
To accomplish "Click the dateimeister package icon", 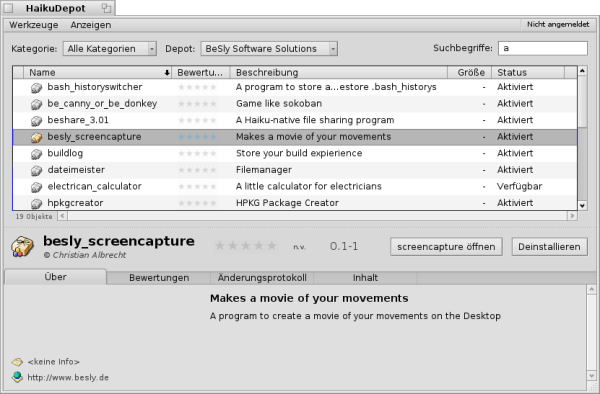I will (36, 171).
